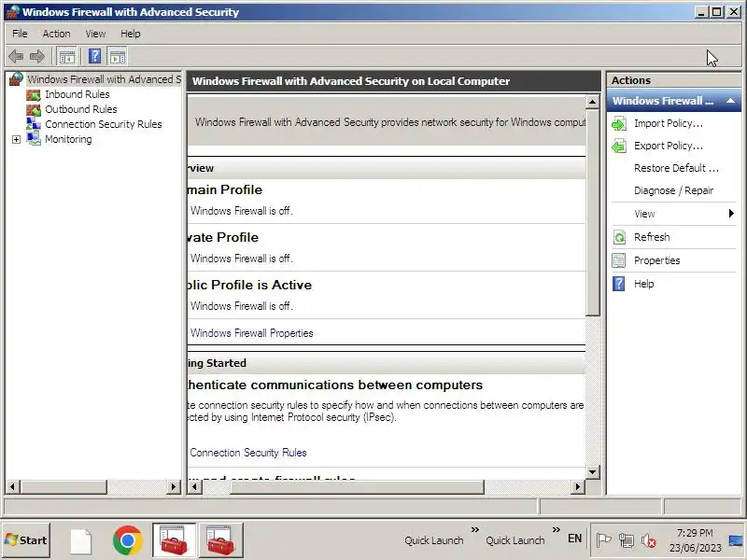Click the Inbound Rules icon in tree
This screenshot has width=747, height=560.
point(34,95)
